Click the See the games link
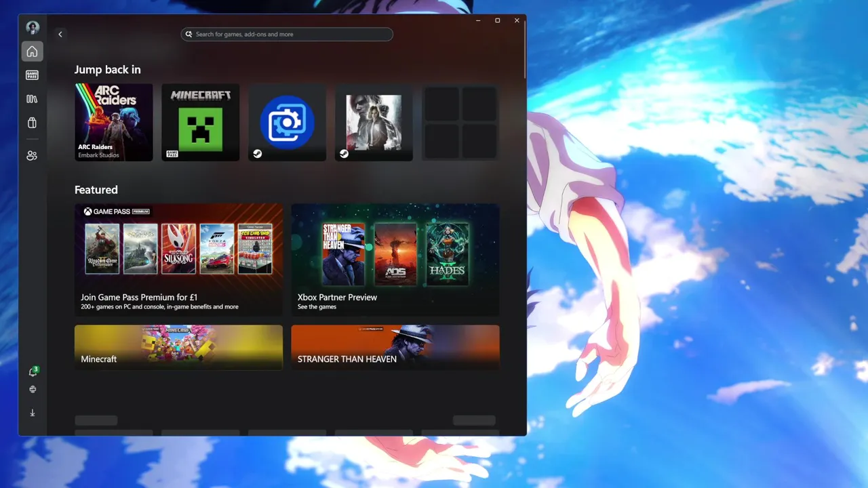 coord(317,307)
